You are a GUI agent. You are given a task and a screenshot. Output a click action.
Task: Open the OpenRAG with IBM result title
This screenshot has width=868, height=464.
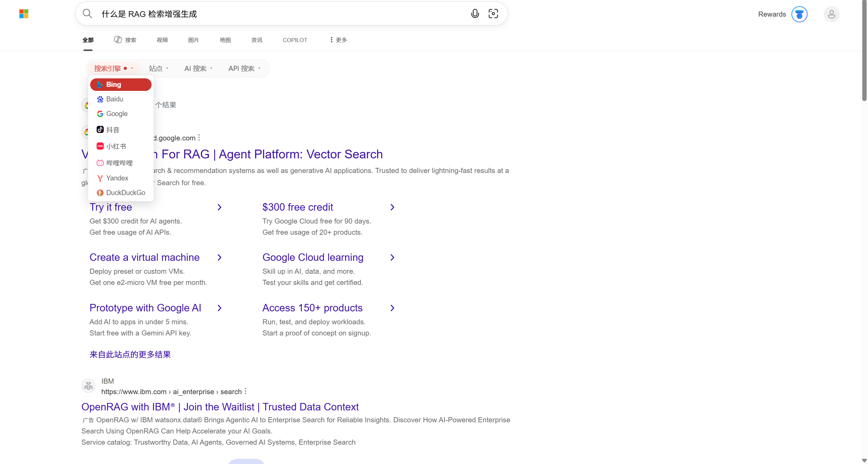[220, 407]
